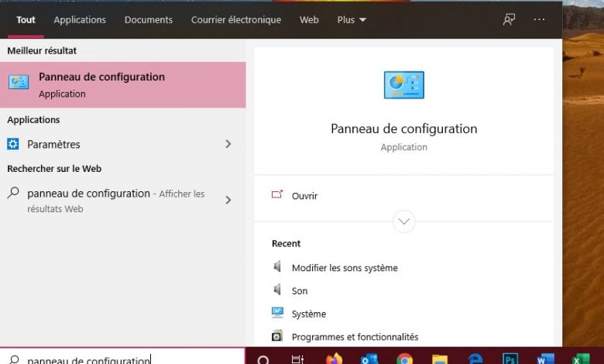This screenshot has width=604, height=364.
Task: Click the monitor icon beside Système
Action: click(x=277, y=312)
